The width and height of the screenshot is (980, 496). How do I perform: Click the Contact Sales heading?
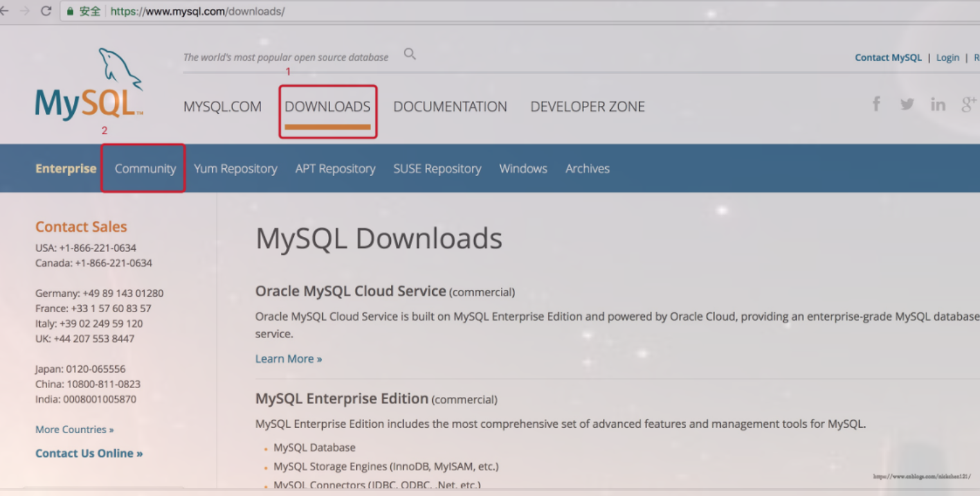pos(81,227)
